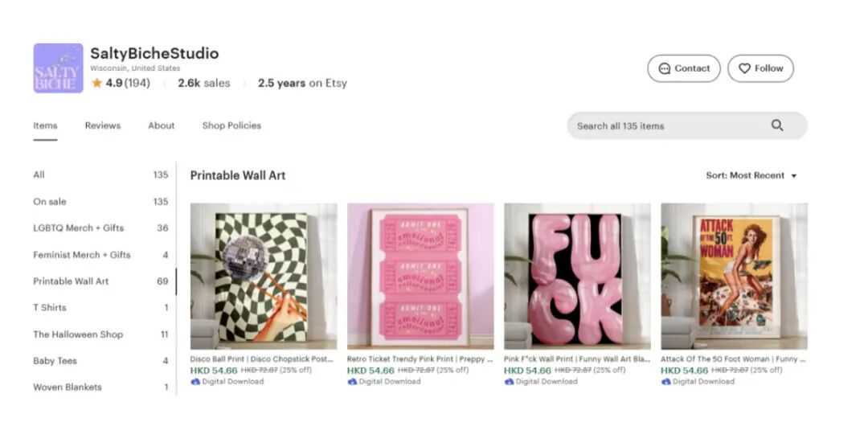Click the SaltyBiche shop logo

coord(58,68)
